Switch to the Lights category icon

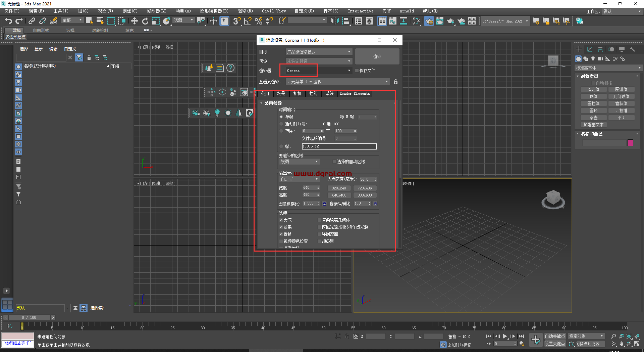point(593,59)
